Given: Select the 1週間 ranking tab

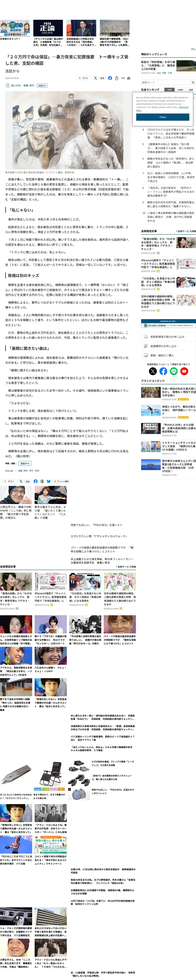Looking at the screenshot, I should coord(191,90).
